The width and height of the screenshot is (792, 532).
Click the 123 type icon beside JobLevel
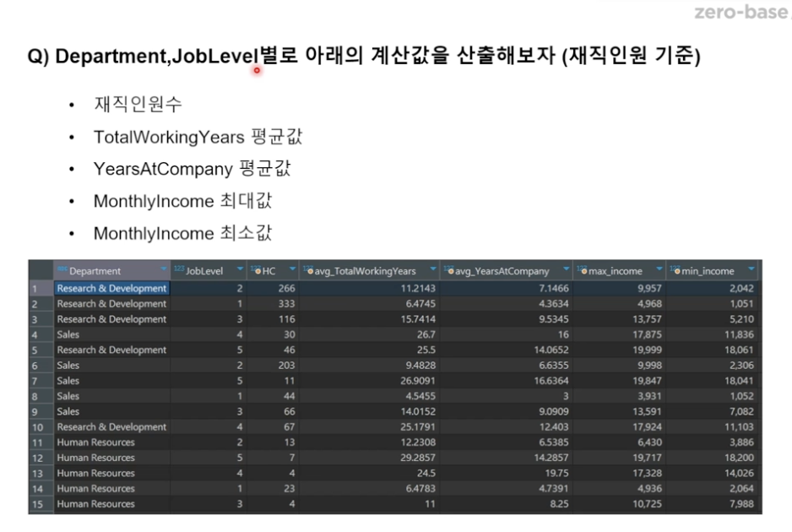click(179, 269)
